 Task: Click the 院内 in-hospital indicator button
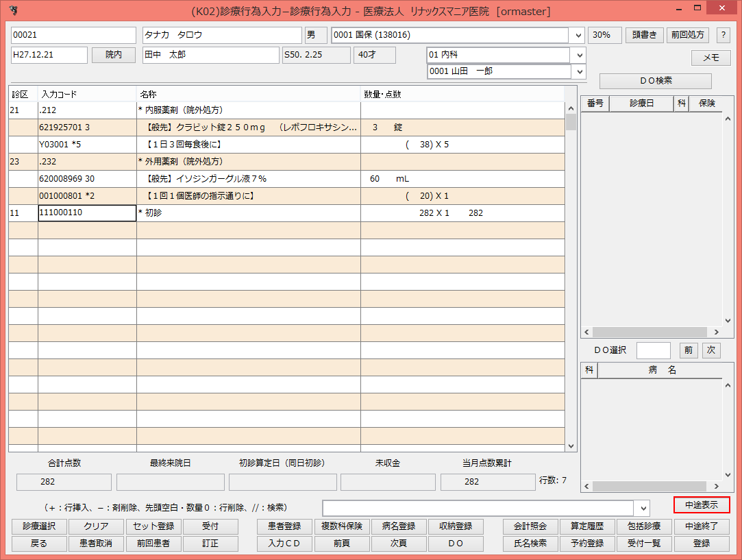(x=113, y=55)
